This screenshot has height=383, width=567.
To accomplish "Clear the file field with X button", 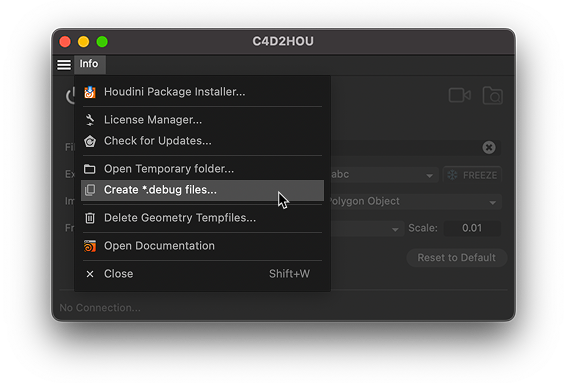I will (x=489, y=147).
